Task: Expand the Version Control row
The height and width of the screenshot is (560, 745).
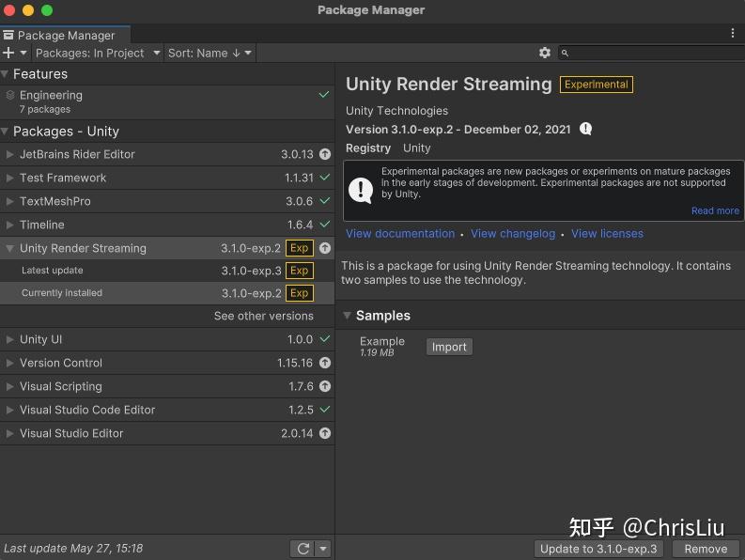Action: [x=9, y=363]
